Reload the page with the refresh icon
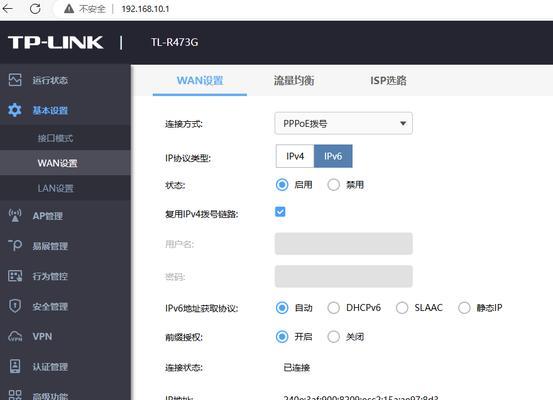This screenshot has height=400, width=553. [35, 8]
